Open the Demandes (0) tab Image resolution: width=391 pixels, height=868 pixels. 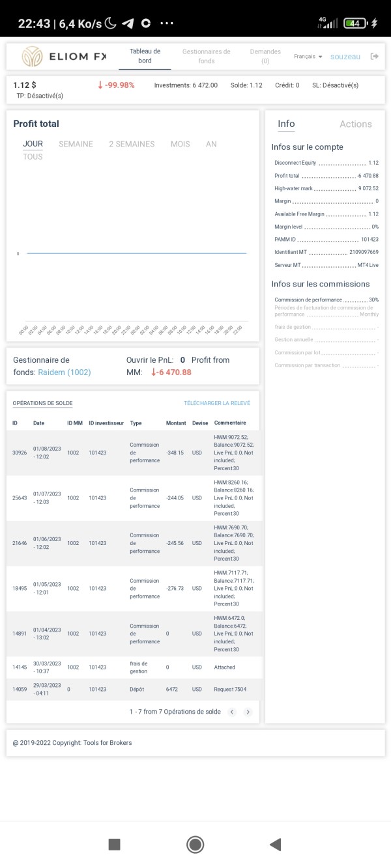(x=265, y=56)
